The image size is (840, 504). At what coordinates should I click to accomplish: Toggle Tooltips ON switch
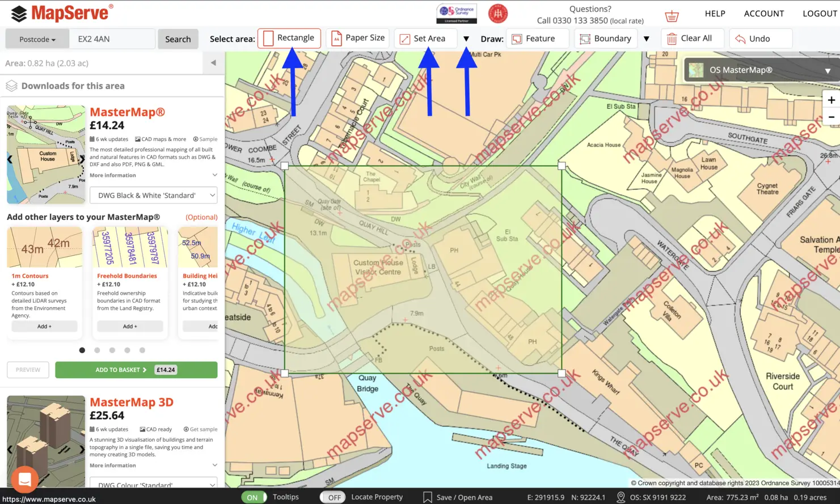(x=254, y=497)
